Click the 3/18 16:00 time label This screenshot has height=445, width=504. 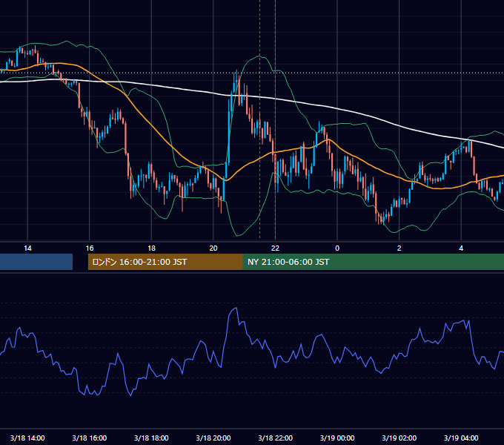[x=90, y=438]
